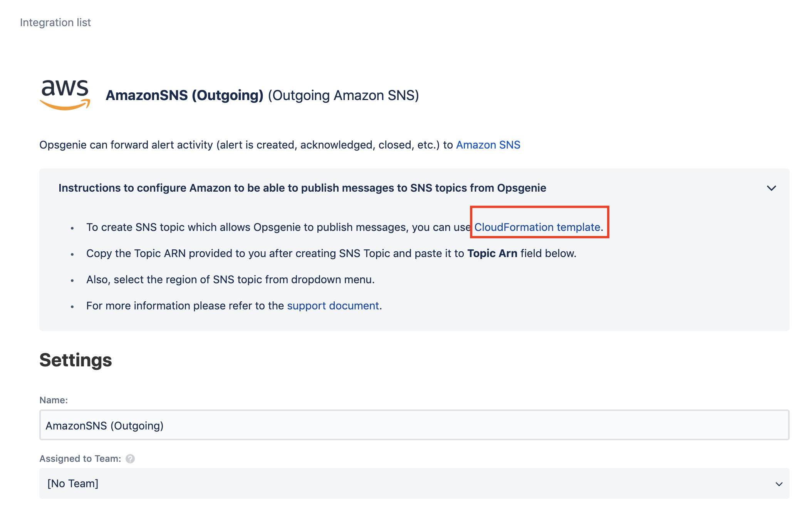Image resolution: width=812 pixels, height=508 pixels.
Task: Click the instruction about selecting SNS region
Action: [x=230, y=279]
